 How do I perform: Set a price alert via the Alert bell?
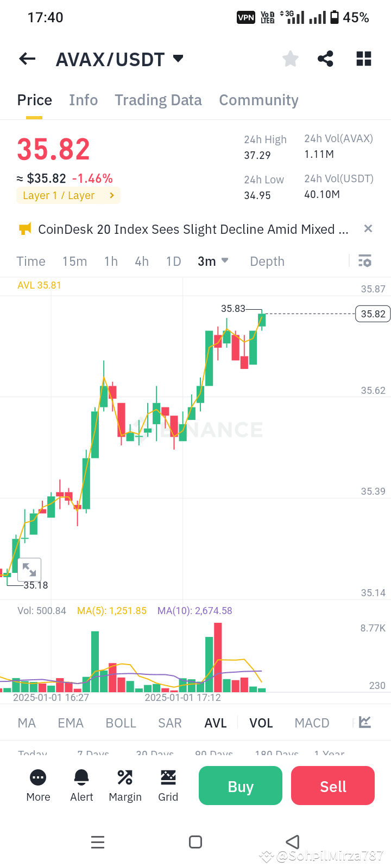pyautogui.click(x=81, y=785)
